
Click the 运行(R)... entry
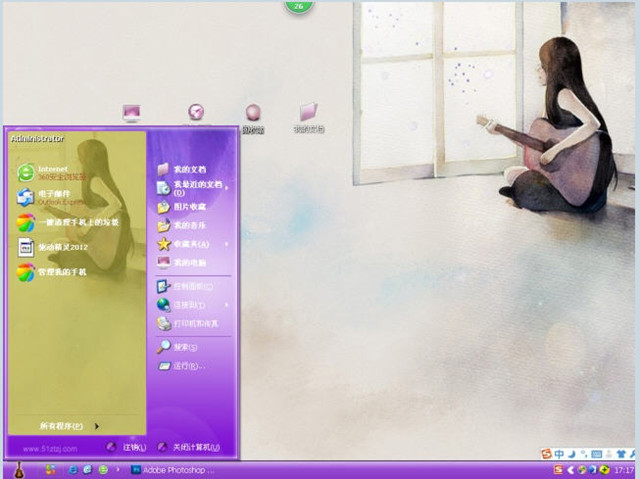click(x=182, y=366)
